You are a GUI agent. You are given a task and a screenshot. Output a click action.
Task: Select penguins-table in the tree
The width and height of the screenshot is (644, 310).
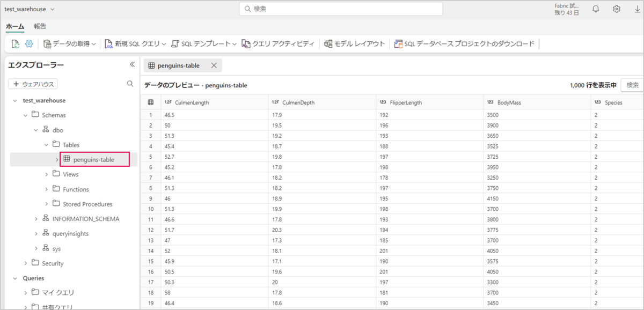(x=93, y=159)
